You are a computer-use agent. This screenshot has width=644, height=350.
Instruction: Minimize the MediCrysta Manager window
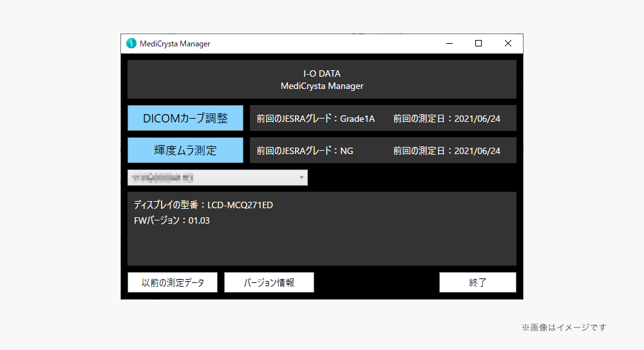(x=450, y=44)
